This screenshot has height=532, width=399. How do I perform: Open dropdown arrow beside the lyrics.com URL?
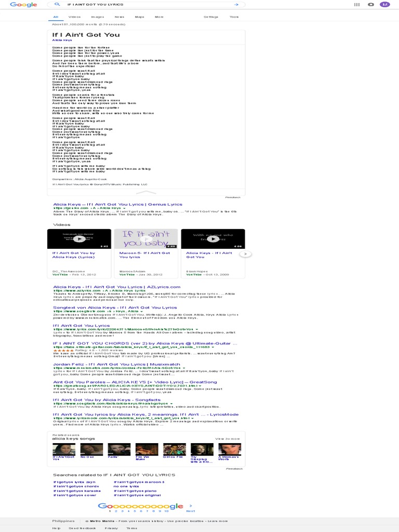[197, 329]
